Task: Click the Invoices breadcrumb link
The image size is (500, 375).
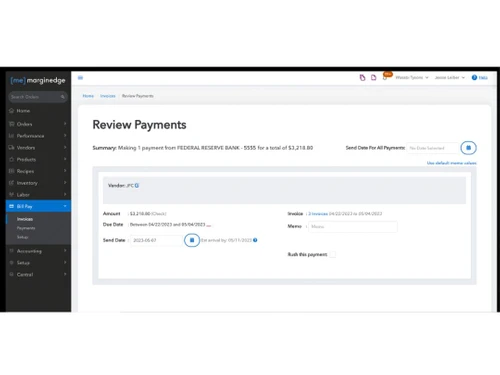Action: 108,96
